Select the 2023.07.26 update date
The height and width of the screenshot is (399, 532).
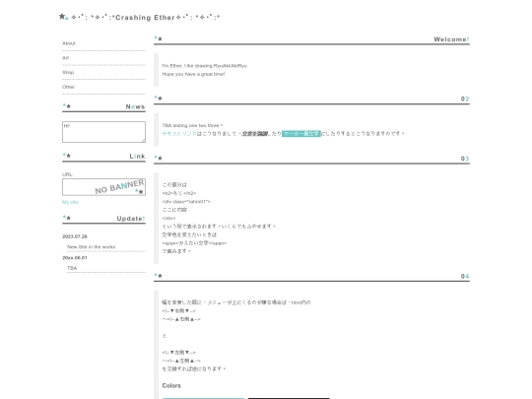point(75,236)
